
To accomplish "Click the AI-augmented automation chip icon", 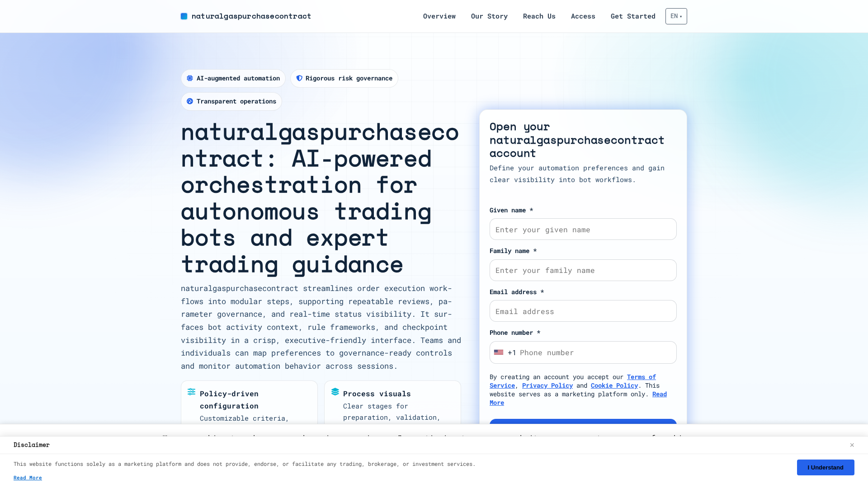I will point(190,78).
